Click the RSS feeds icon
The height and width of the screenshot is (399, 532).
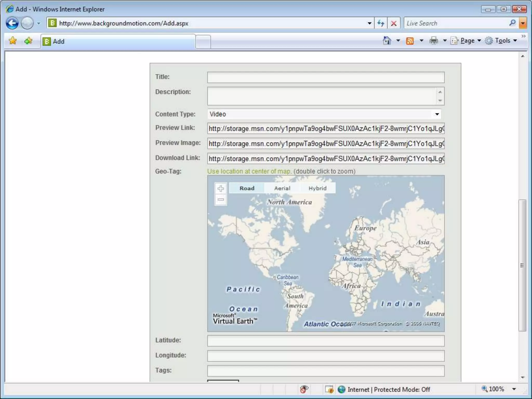pos(410,41)
